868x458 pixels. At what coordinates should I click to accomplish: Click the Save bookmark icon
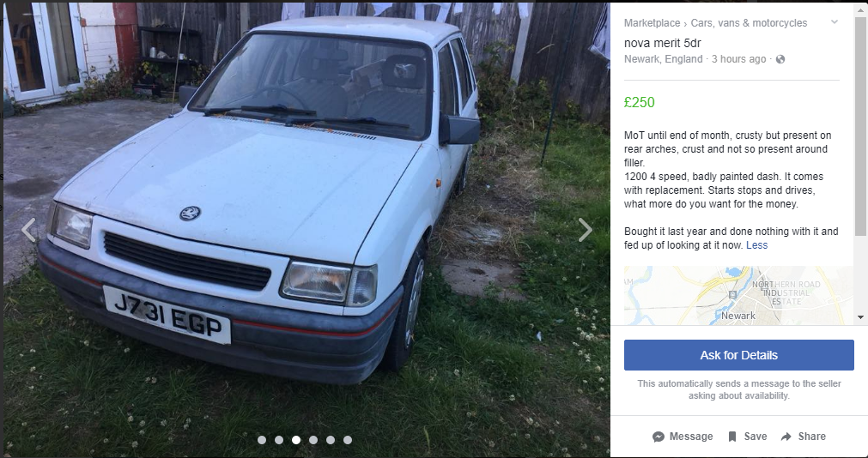pyautogui.click(x=731, y=437)
